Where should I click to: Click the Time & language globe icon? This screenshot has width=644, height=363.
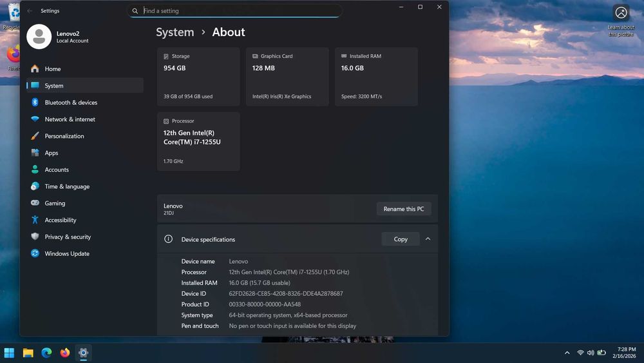click(35, 186)
